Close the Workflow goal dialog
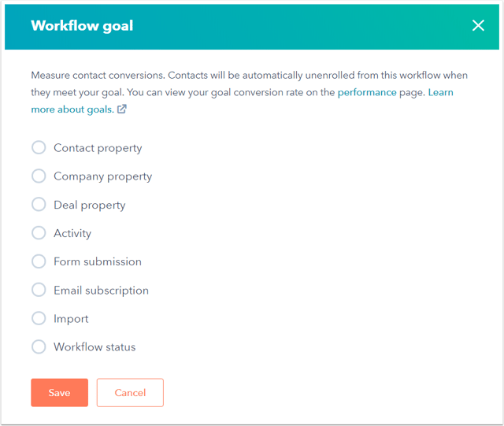The height and width of the screenshot is (426, 504). click(478, 25)
